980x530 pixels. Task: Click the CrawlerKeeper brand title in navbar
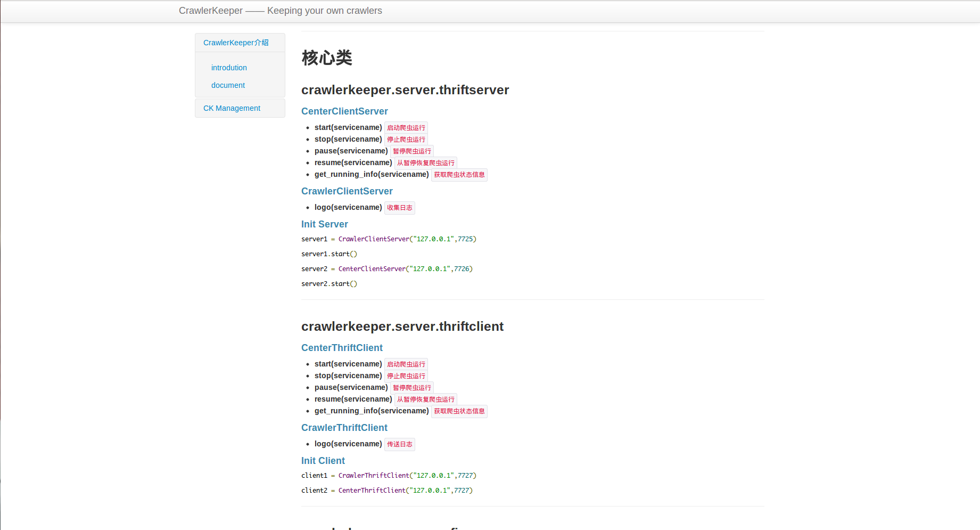pyautogui.click(x=280, y=11)
